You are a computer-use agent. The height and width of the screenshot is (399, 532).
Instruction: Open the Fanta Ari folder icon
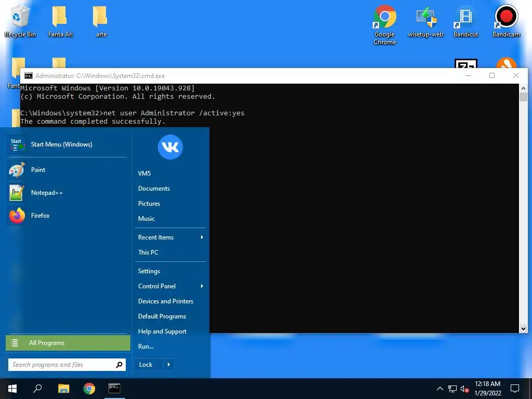[x=60, y=21]
